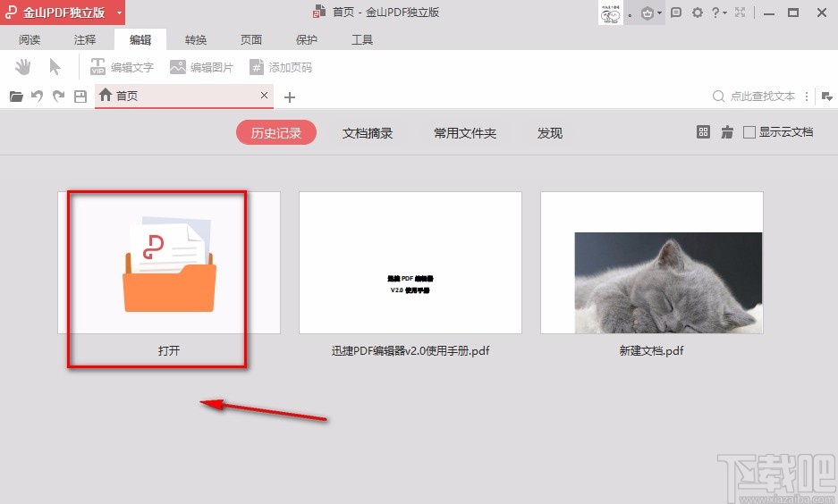
Task: Switch to the 页面 ribbon tab
Action: click(x=251, y=39)
